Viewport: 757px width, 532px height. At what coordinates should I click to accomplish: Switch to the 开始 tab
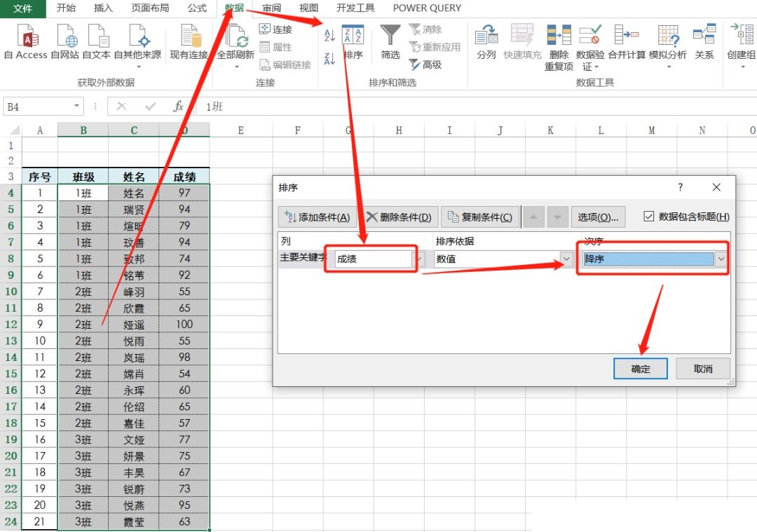tap(66, 8)
